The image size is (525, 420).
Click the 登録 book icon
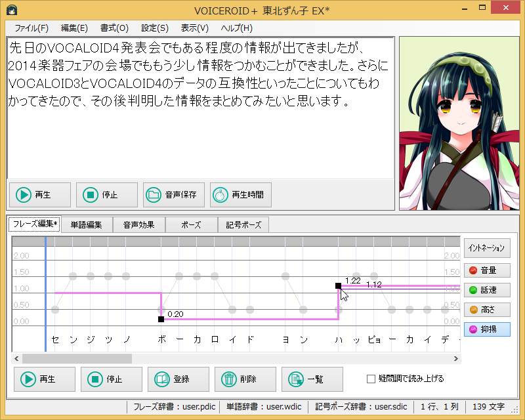[162, 379]
